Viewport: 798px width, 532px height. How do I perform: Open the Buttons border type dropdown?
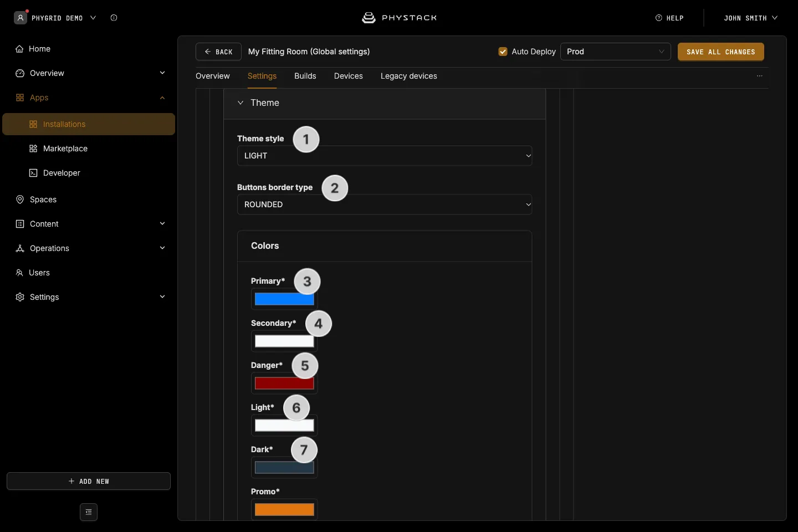(385, 204)
